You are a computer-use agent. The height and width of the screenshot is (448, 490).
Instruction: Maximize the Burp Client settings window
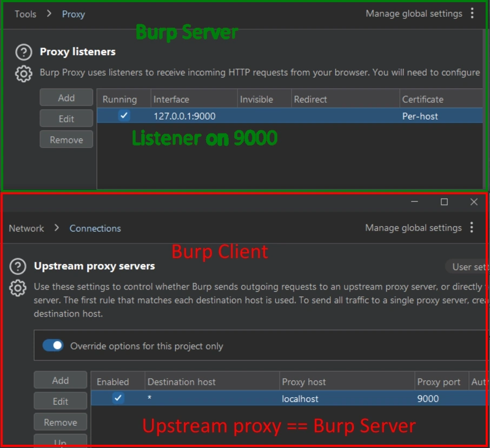pyautogui.click(x=444, y=202)
